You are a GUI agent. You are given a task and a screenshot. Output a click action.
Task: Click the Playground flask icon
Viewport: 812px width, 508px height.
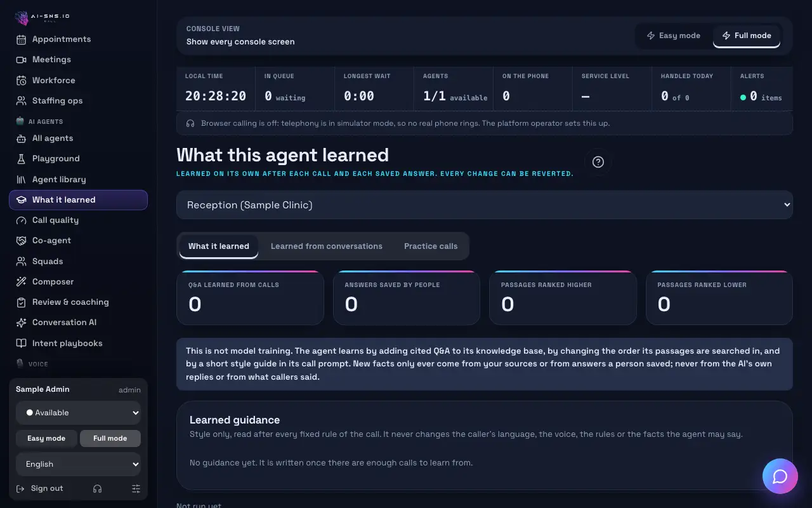(x=21, y=159)
